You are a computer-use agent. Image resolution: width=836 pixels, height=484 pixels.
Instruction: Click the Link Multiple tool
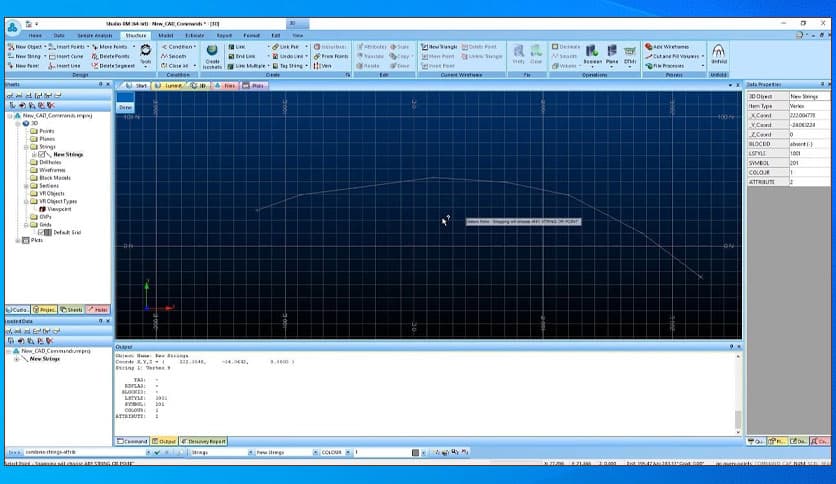247,66
